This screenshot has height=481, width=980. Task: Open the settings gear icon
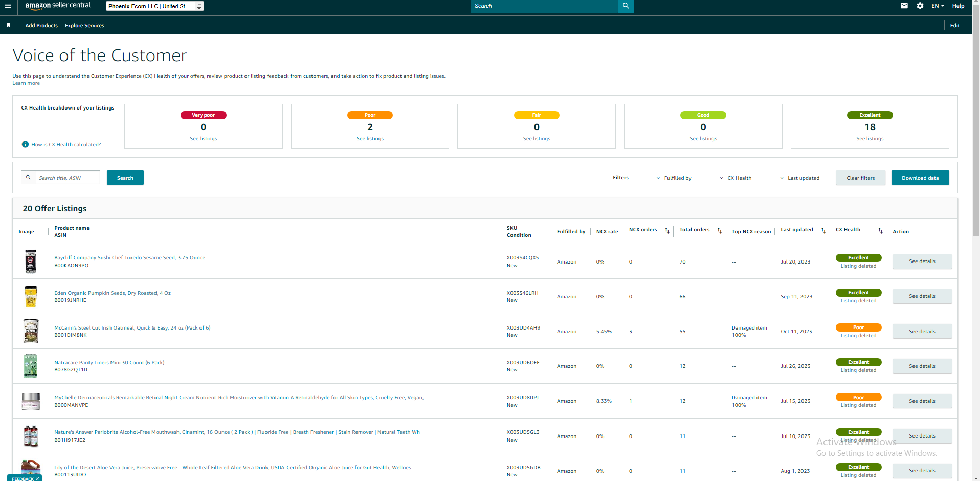tap(920, 6)
